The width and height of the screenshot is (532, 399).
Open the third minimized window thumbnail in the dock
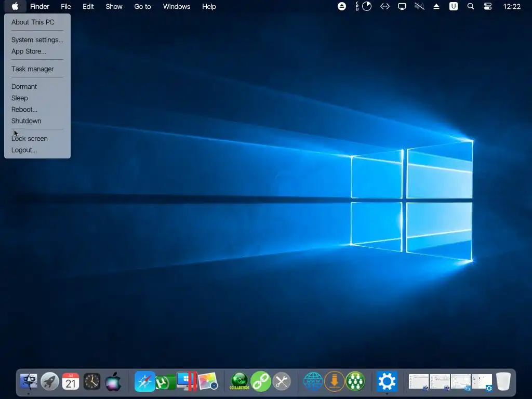461,382
